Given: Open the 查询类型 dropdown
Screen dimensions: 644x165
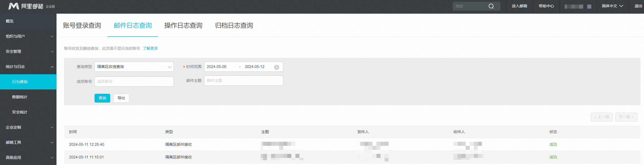Looking at the screenshot, I should (134, 67).
